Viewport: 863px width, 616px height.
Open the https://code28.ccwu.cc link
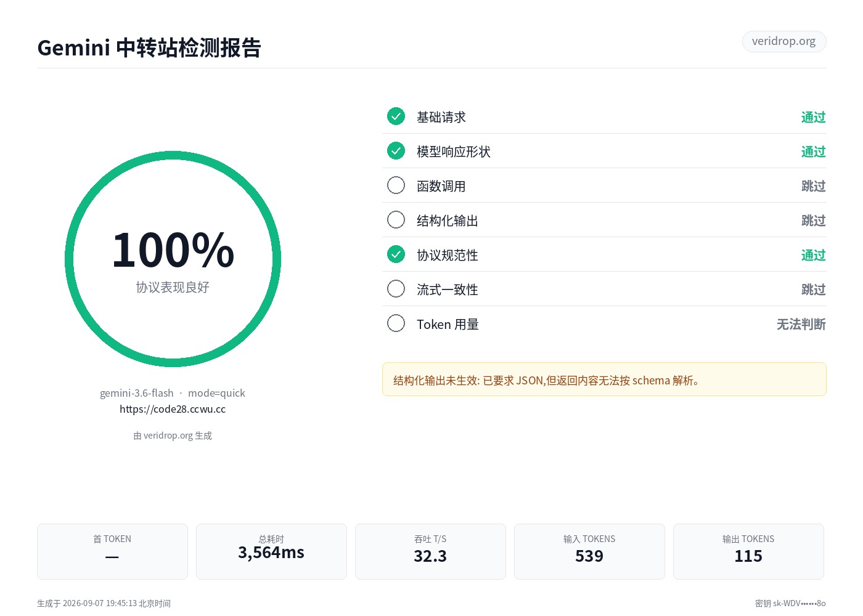(173, 409)
